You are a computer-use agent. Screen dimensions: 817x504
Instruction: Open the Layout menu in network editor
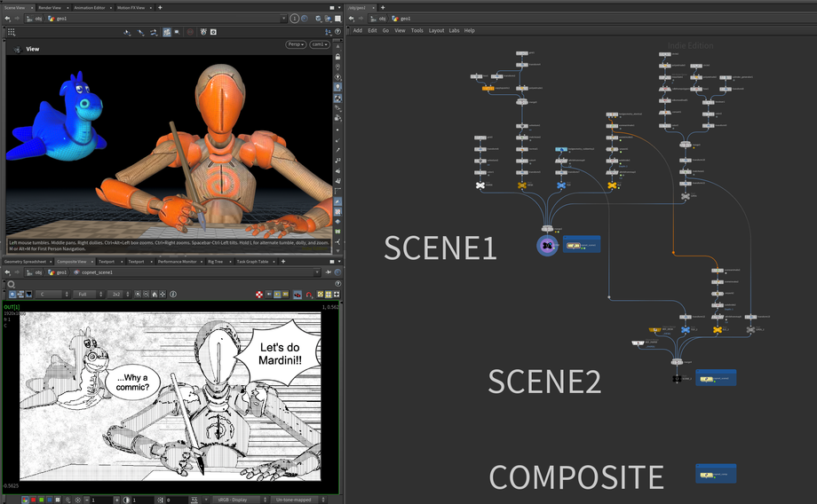tap(436, 30)
